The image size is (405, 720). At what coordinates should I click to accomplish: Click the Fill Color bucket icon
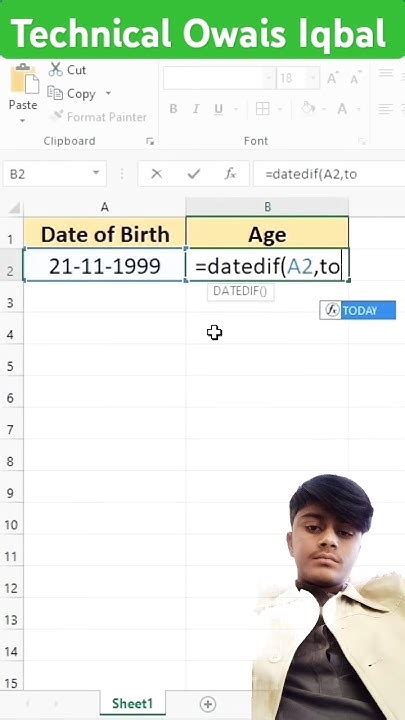(x=308, y=109)
